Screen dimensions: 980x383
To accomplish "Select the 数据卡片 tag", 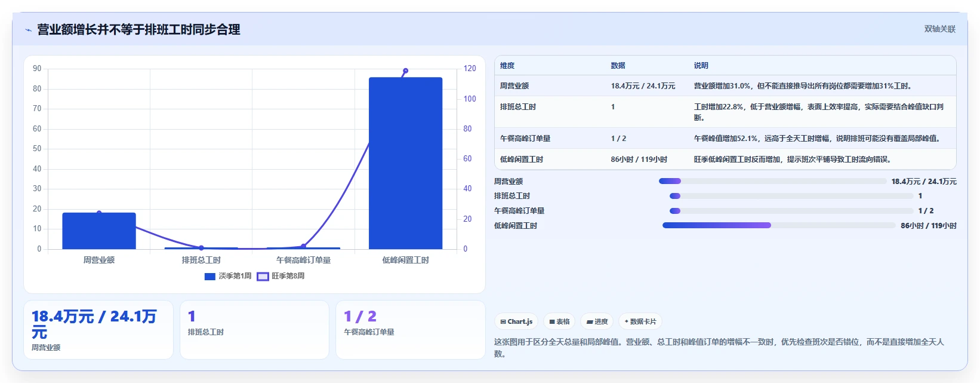I will pyautogui.click(x=640, y=321).
